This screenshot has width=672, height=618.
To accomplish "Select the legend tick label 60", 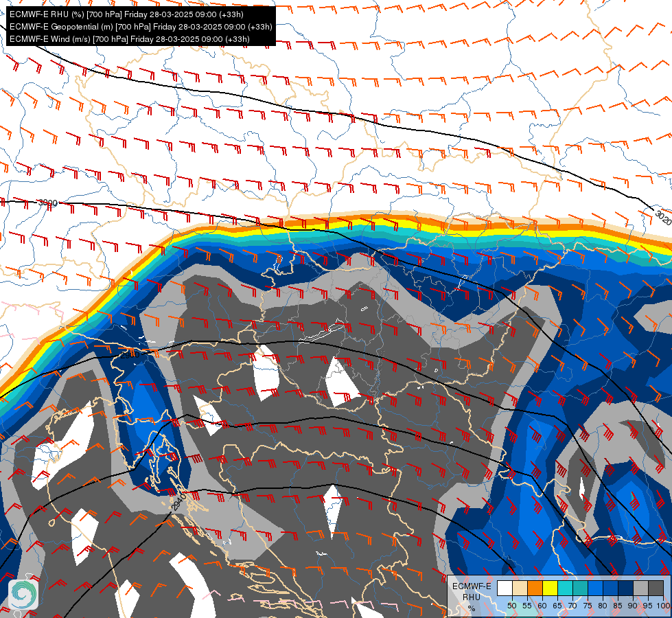I will coord(542,606).
